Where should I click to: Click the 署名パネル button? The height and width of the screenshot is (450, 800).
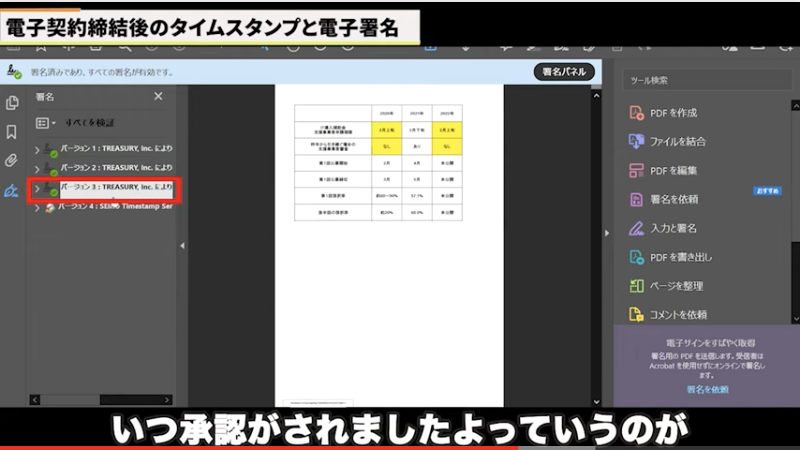[566, 72]
